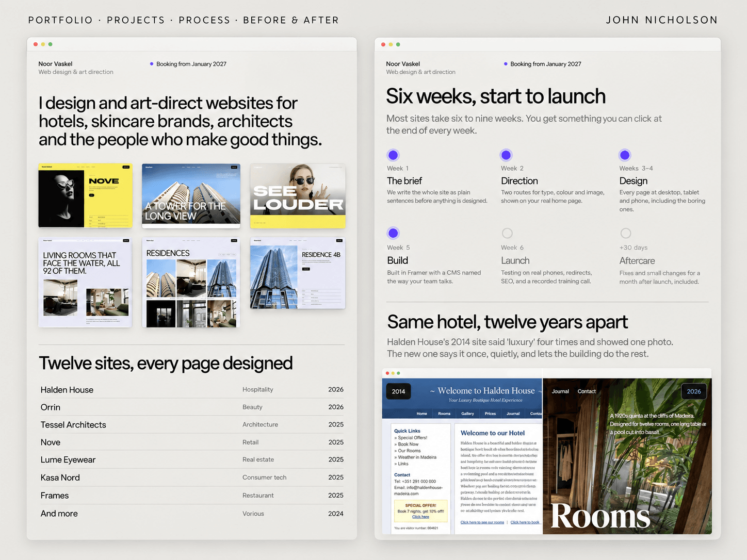
Task: Jump to BEFORE & AFTER in the header
Action: [x=291, y=20]
